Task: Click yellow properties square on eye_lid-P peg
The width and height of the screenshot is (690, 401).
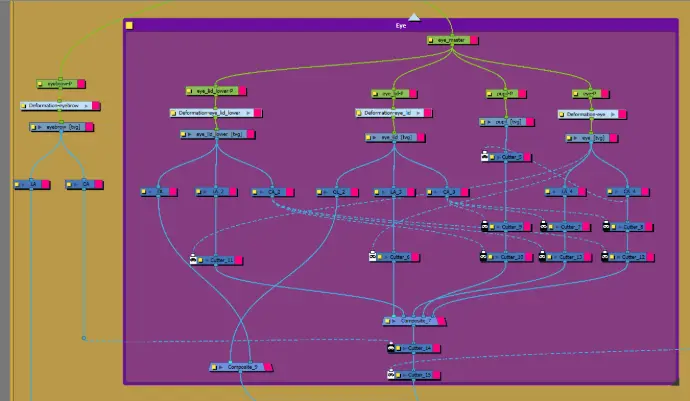Action: click(x=375, y=94)
